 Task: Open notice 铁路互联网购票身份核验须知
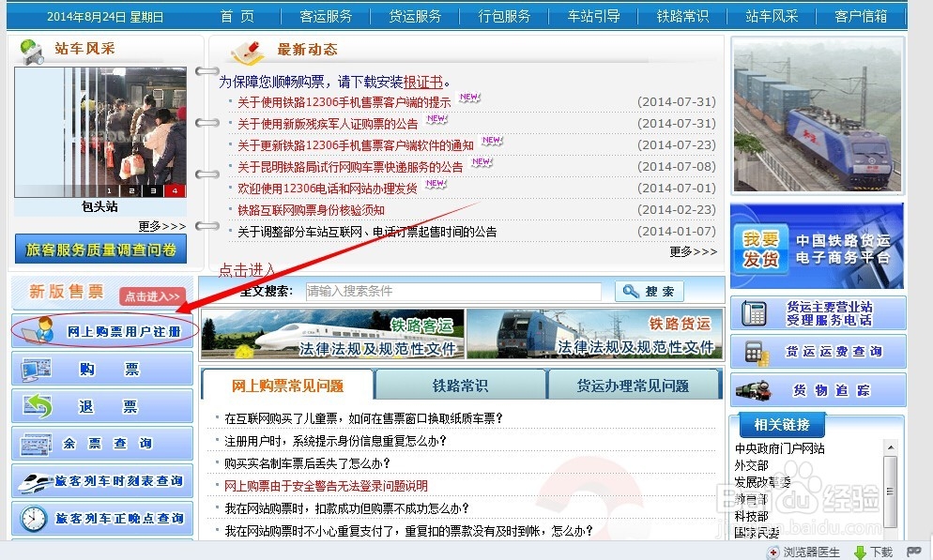(x=311, y=210)
